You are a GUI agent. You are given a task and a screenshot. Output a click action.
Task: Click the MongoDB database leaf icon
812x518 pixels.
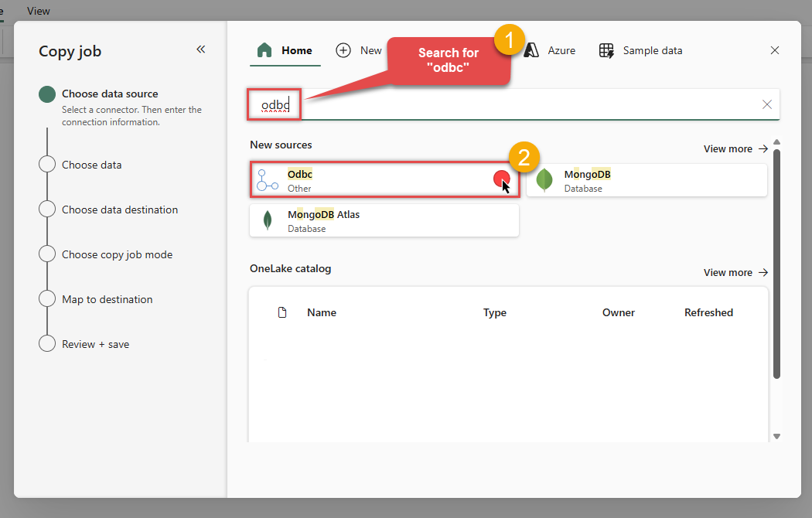544,179
